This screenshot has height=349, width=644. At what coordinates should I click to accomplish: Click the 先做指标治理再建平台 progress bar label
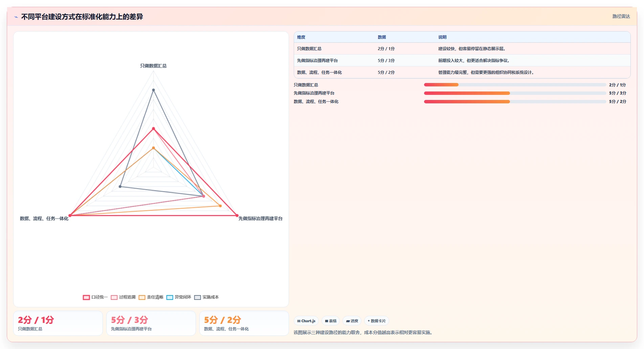point(314,93)
